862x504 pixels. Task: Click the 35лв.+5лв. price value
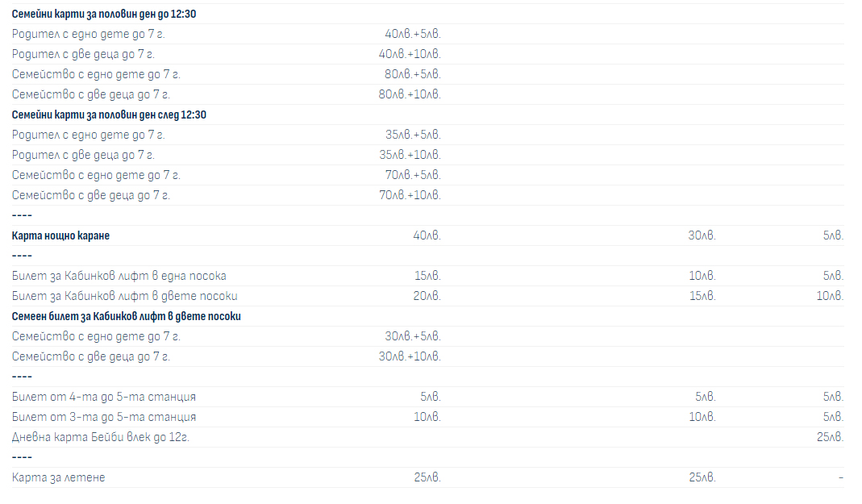pyautogui.click(x=413, y=135)
